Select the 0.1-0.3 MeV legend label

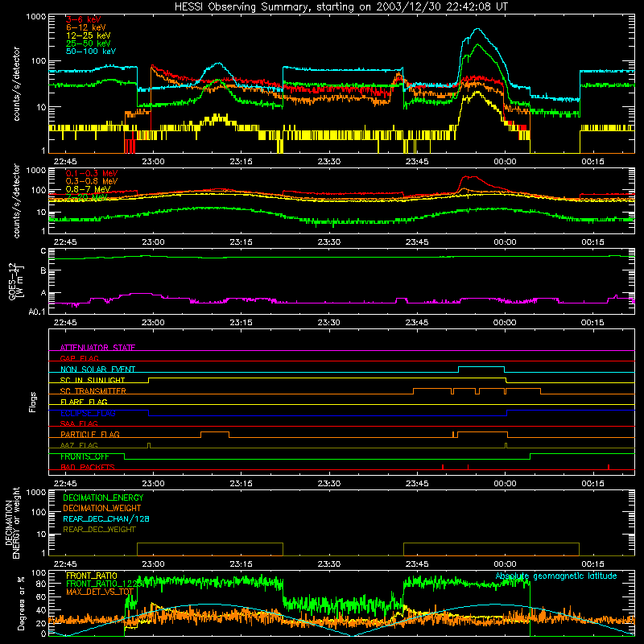click(x=92, y=173)
